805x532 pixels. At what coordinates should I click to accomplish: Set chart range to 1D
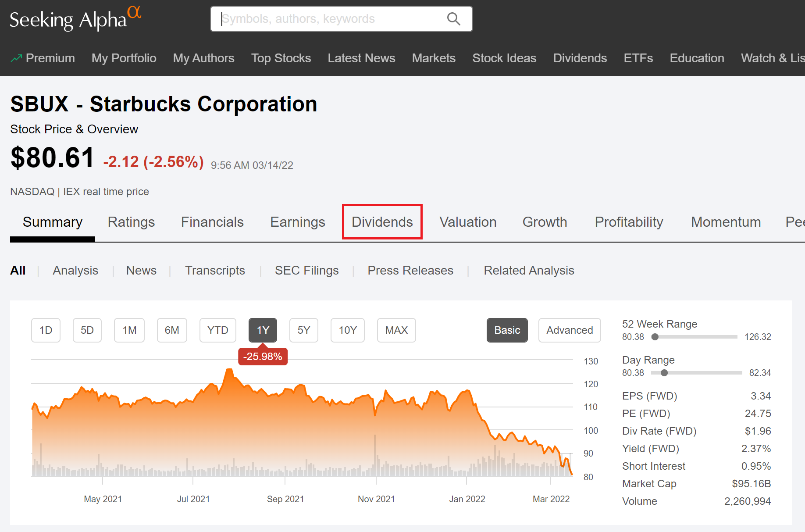(x=46, y=330)
